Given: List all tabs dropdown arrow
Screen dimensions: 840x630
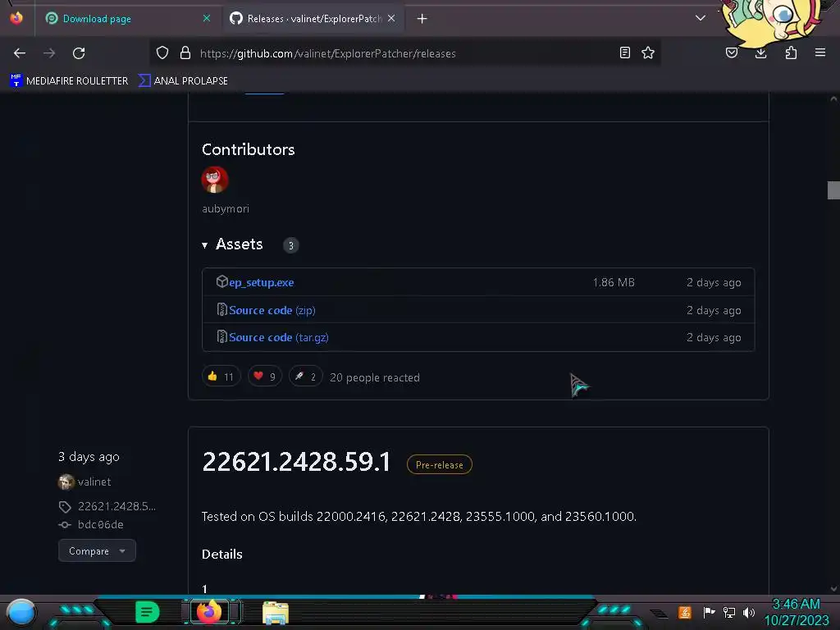Looking at the screenshot, I should [x=701, y=18].
